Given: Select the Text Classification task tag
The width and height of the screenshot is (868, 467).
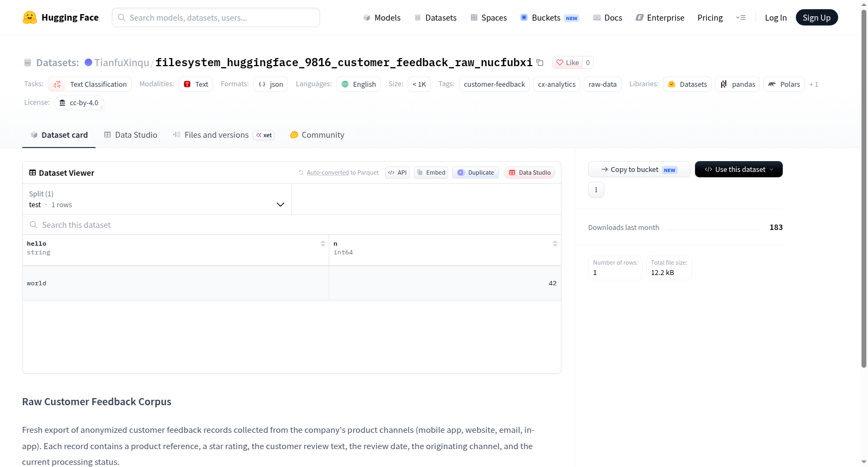Looking at the screenshot, I should [90, 84].
